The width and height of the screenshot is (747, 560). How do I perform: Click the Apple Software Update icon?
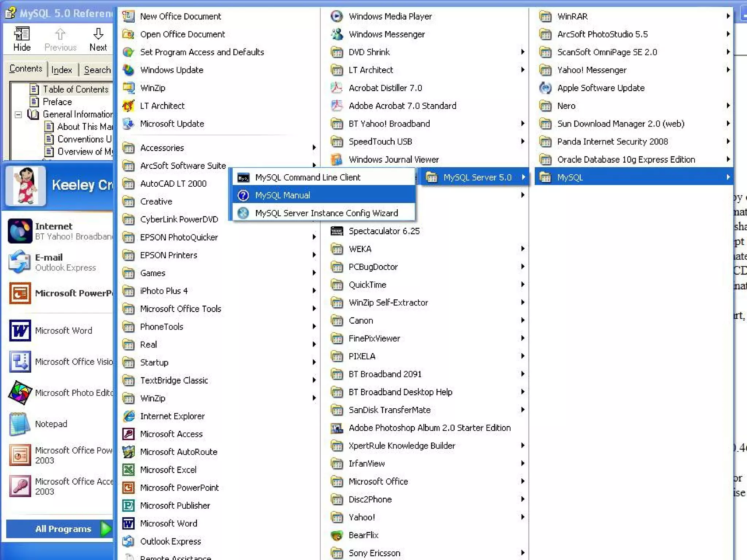click(545, 88)
